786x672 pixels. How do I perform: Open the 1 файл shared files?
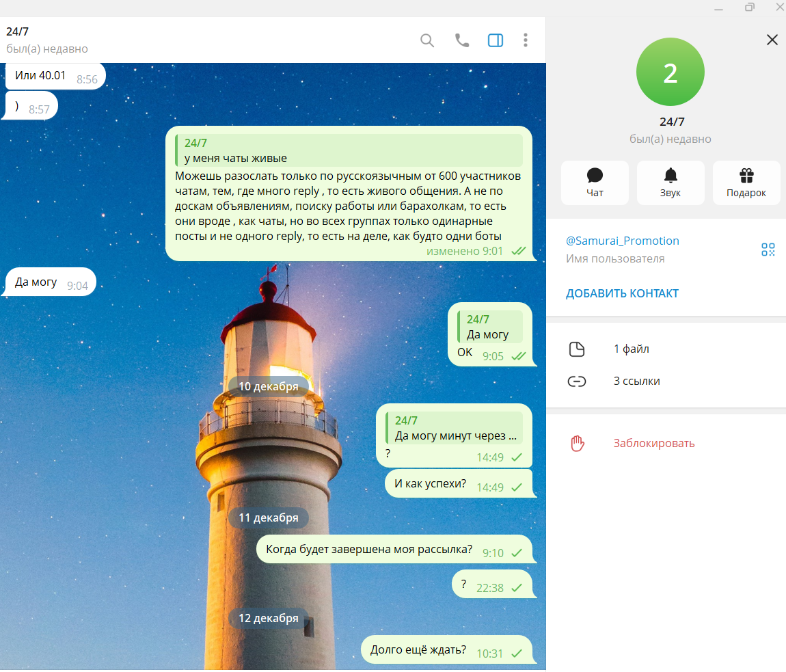[x=631, y=349]
